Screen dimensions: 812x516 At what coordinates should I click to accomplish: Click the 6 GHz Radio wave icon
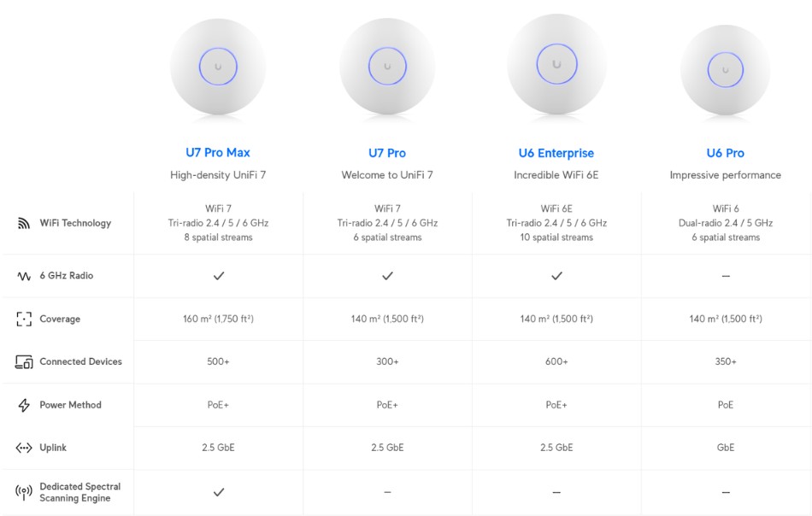point(24,276)
